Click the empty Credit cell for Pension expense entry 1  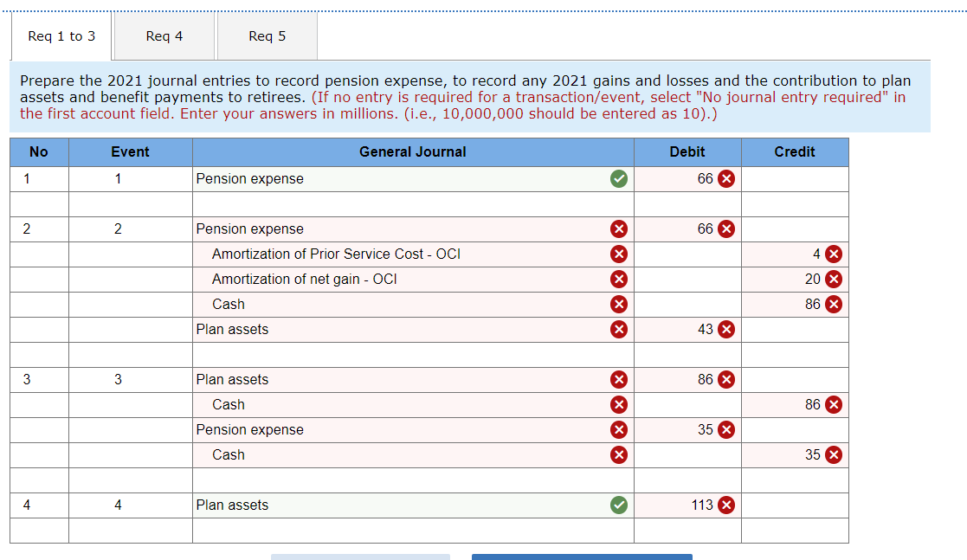(x=794, y=178)
